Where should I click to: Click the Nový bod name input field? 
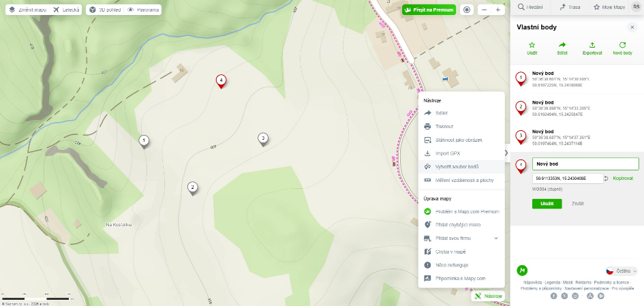click(585, 164)
